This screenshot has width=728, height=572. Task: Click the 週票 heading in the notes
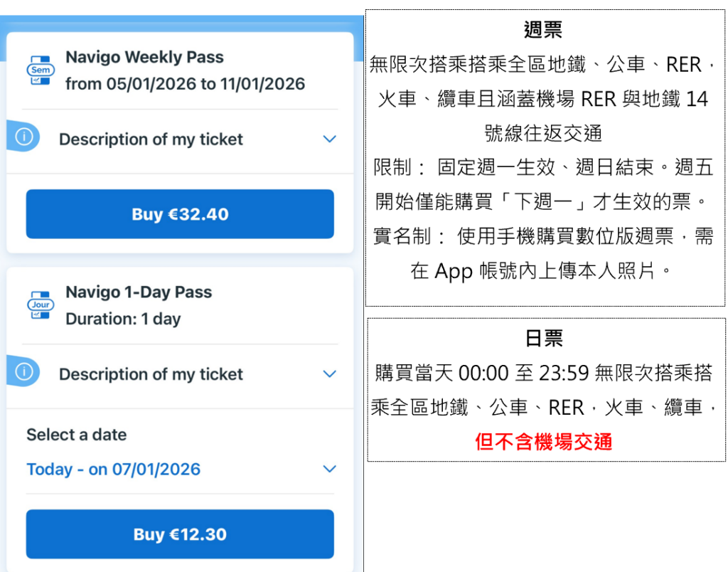(543, 30)
